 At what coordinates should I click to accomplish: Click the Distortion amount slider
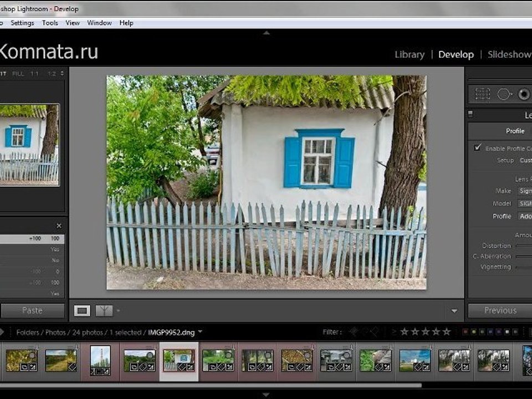(524, 245)
